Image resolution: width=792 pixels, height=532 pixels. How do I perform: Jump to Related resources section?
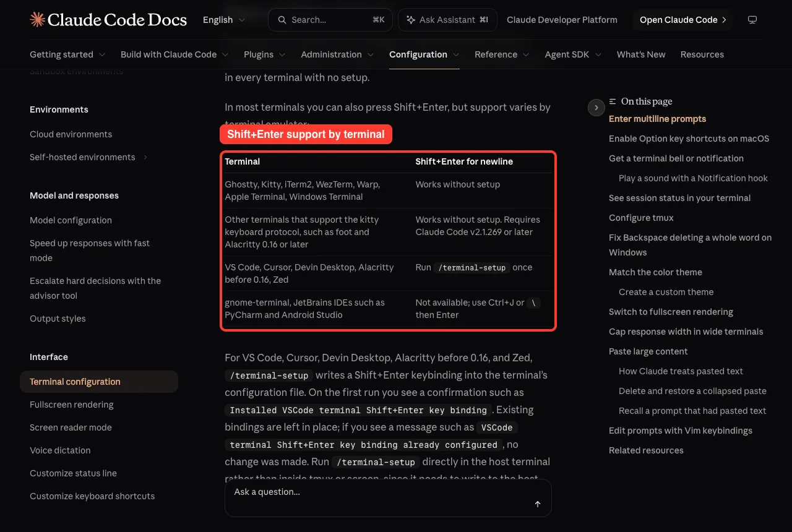[x=646, y=450]
